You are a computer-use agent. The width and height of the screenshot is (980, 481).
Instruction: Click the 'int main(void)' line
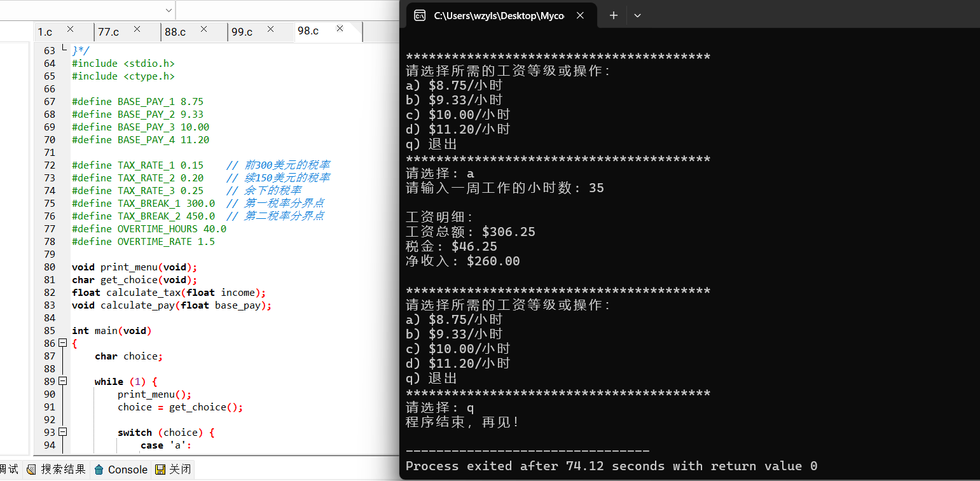point(112,331)
